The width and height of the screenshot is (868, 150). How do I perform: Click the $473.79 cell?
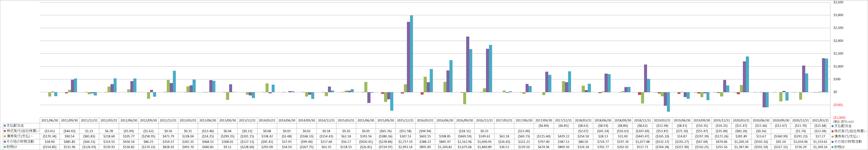coord(169,137)
